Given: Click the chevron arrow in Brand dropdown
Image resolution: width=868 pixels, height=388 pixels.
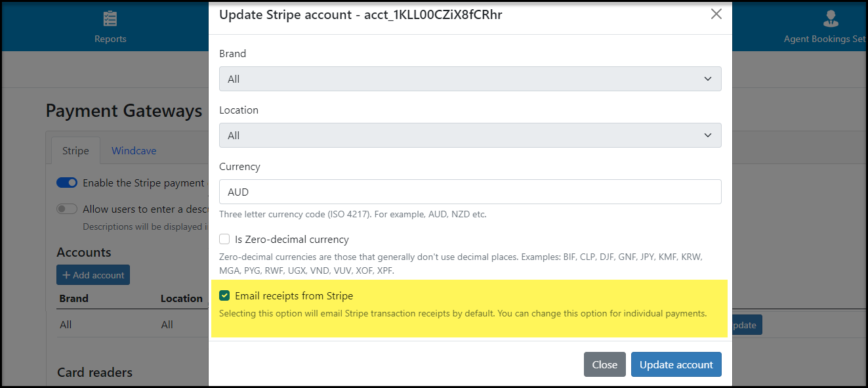Looking at the screenshot, I should (708, 79).
